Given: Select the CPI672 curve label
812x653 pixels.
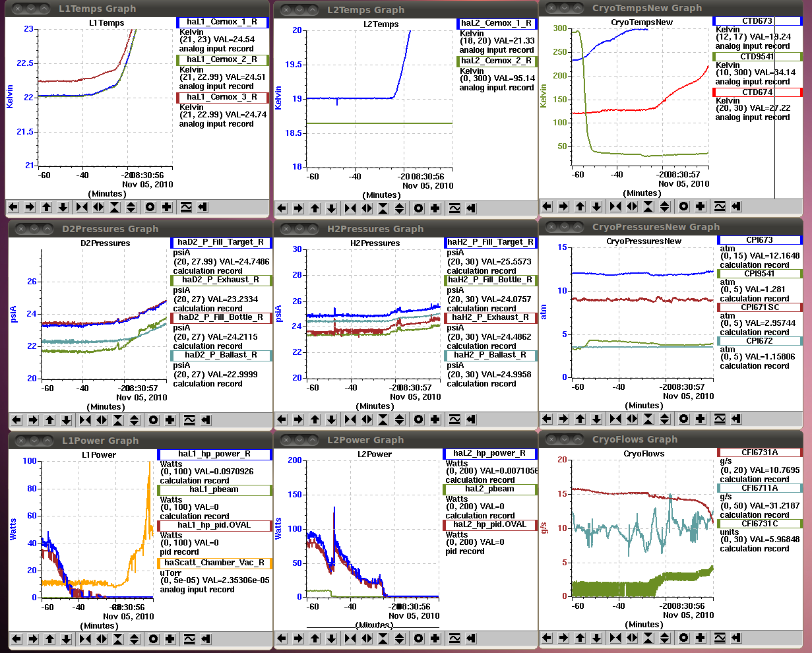Looking at the screenshot, I should pyautogui.click(x=760, y=341).
